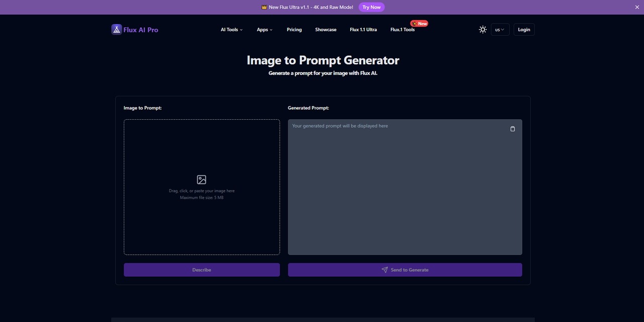Click the Send to Generate button
644x322 pixels.
[x=405, y=270]
